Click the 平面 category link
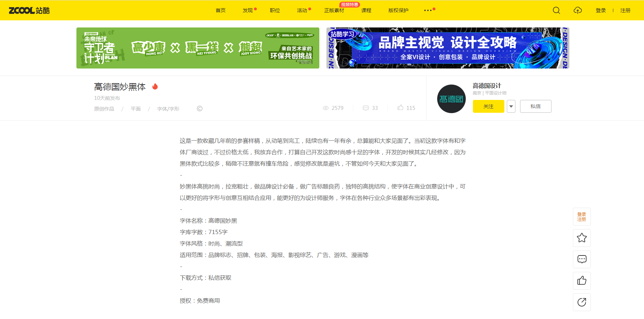Viewport: 644px width, 319px height. coord(136,109)
